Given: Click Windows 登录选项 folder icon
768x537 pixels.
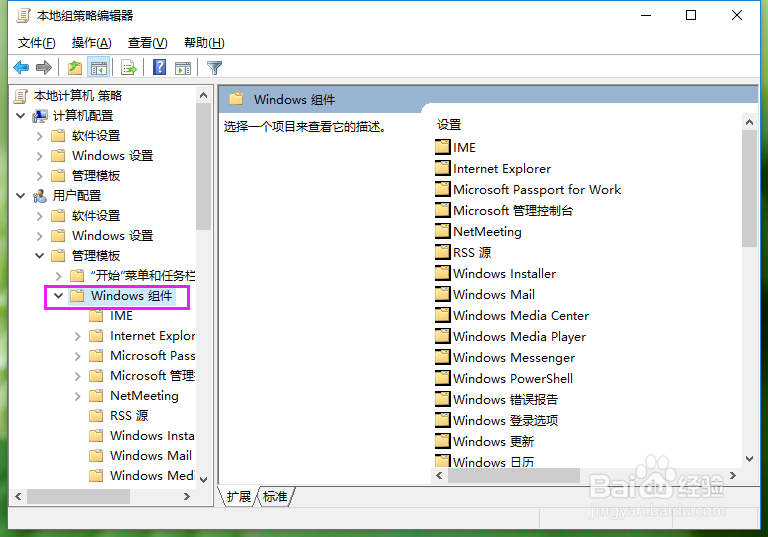Looking at the screenshot, I should click(442, 420).
